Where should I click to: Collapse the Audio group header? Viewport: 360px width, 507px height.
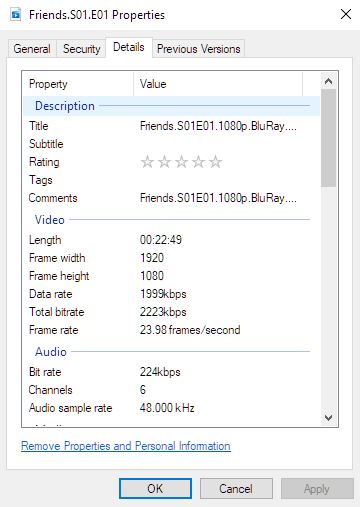pyautogui.click(x=171, y=352)
